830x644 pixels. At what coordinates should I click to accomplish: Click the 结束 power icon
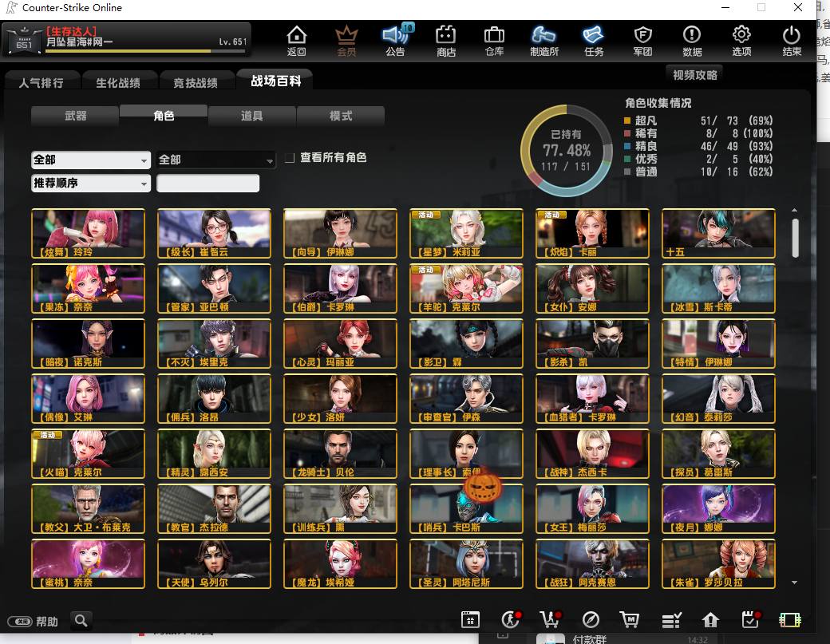792,41
